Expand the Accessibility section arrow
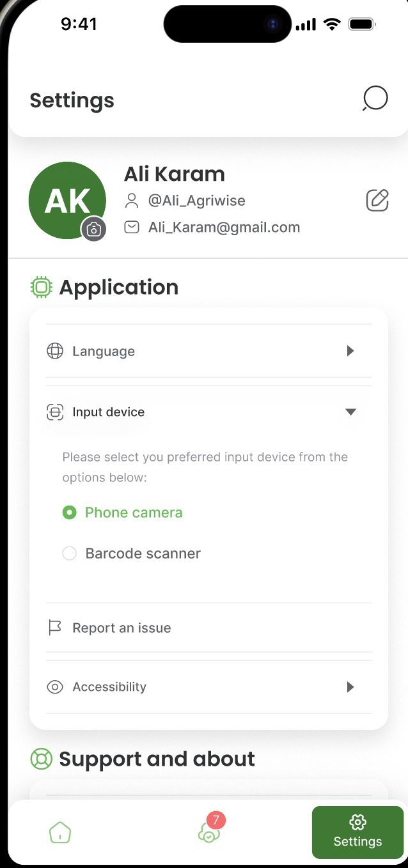 tap(350, 687)
